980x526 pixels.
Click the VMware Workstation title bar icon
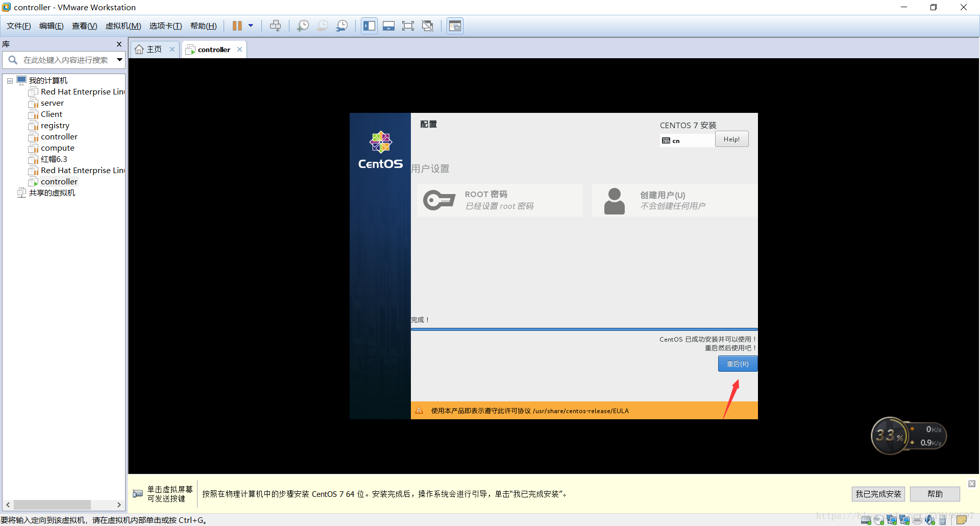coord(6,7)
